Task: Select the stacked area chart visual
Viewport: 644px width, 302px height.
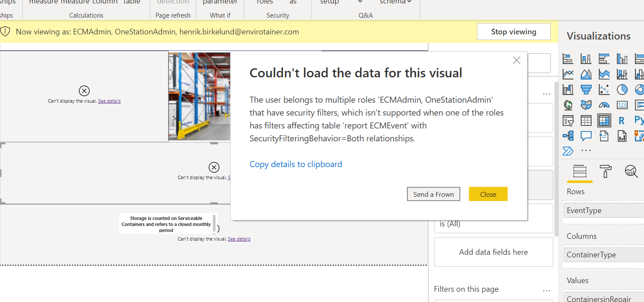Action: click(x=604, y=74)
